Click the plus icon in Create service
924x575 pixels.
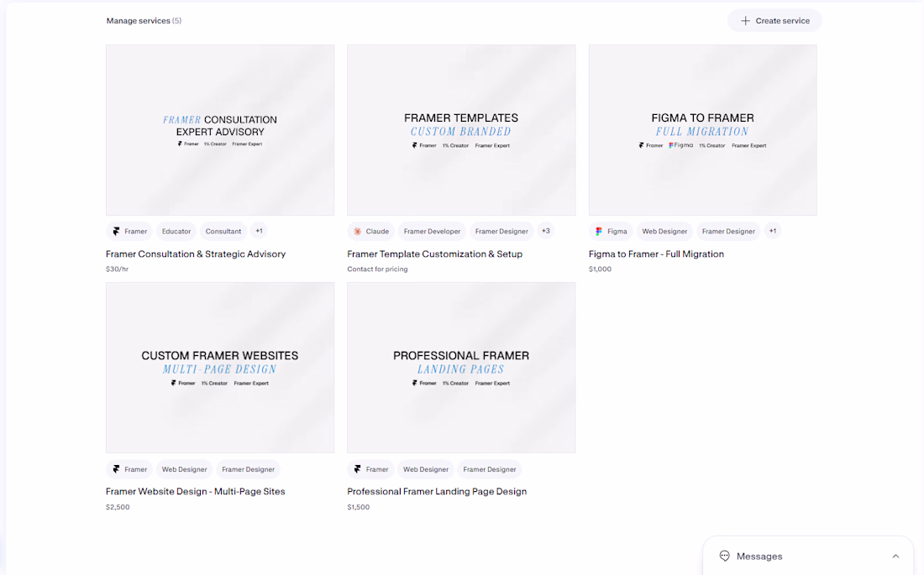(745, 21)
